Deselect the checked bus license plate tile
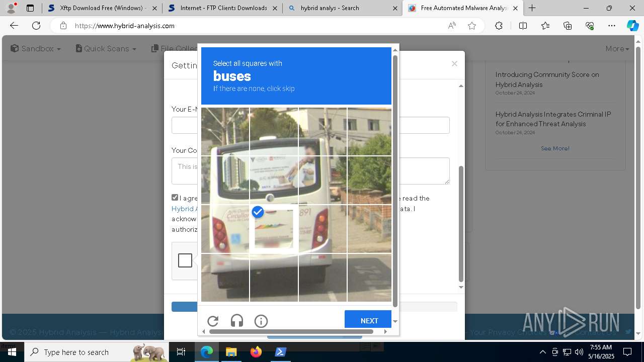The width and height of the screenshot is (644, 362). [274, 229]
